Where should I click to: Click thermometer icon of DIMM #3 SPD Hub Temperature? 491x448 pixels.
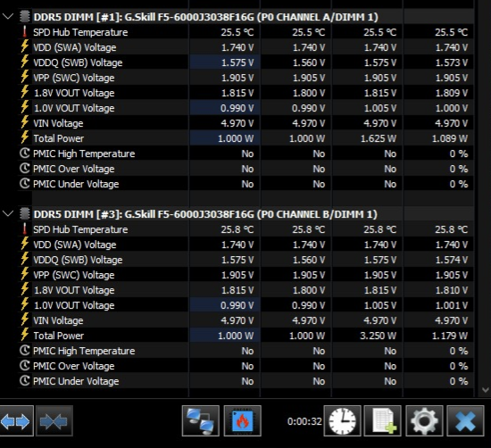(x=25, y=228)
